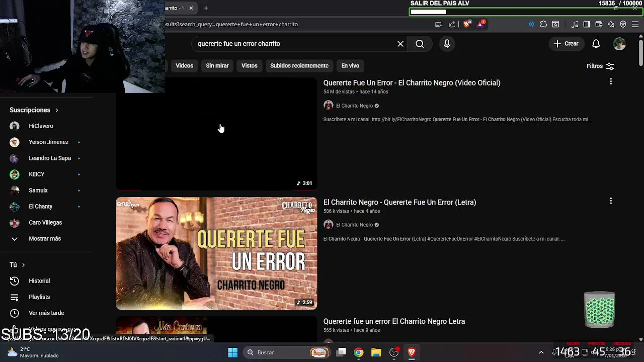Open the Quererte fue un error Letra 565 k title
This screenshot has height=362, width=644.
394,321
